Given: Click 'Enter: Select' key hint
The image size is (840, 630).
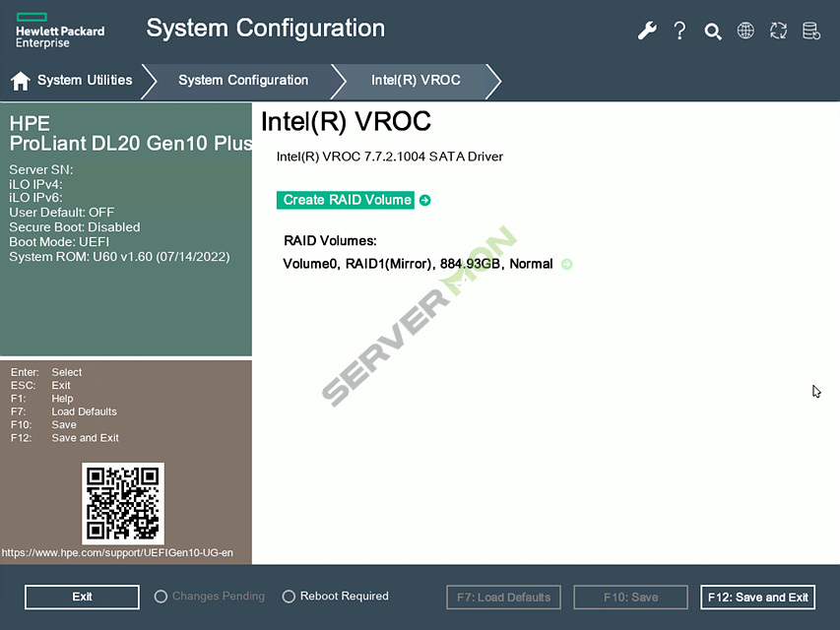Looking at the screenshot, I should [46, 372].
